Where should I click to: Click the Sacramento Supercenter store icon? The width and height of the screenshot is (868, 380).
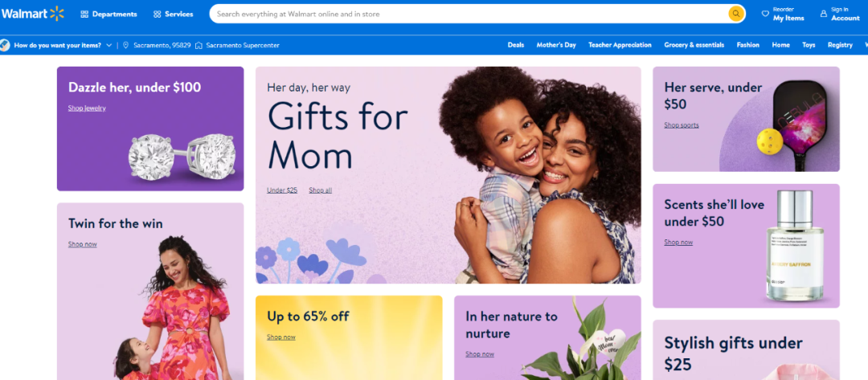click(199, 45)
